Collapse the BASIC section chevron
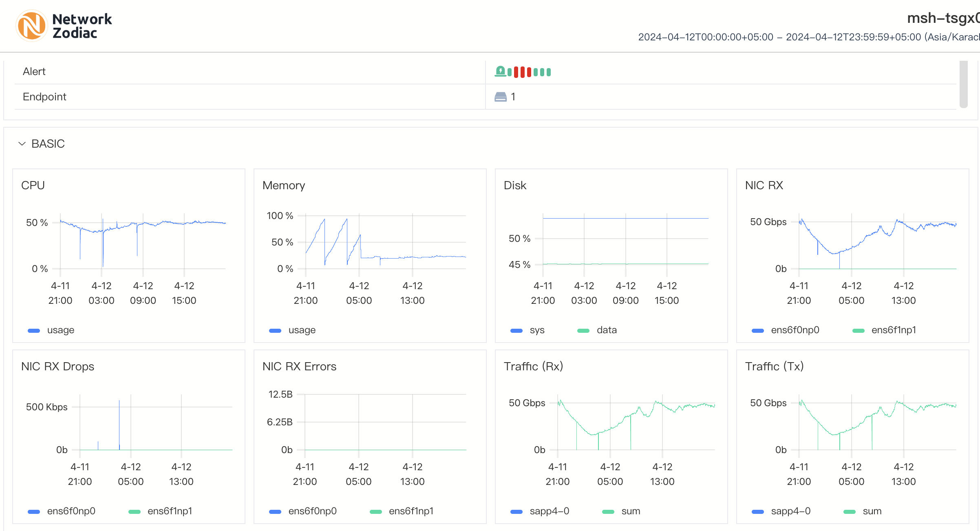The width and height of the screenshot is (980, 531). click(x=22, y=144)
